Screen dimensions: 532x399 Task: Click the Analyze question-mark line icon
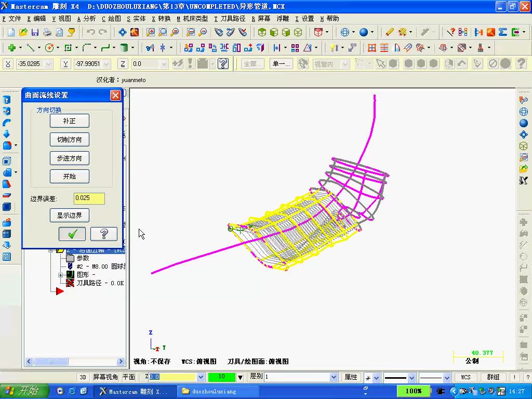tap(451, 32)
